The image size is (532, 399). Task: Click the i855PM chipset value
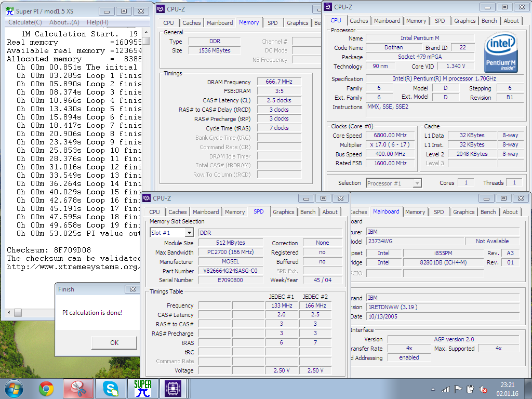[443, 253]
